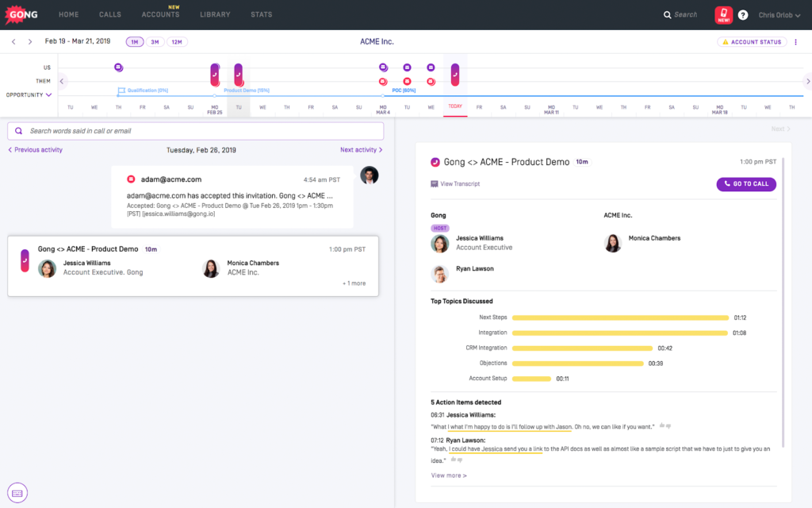The width and height of the screenshot is (812, 508).
Task: Click Ryan Lawson avatar in details
Action: [x=439, y=274]
